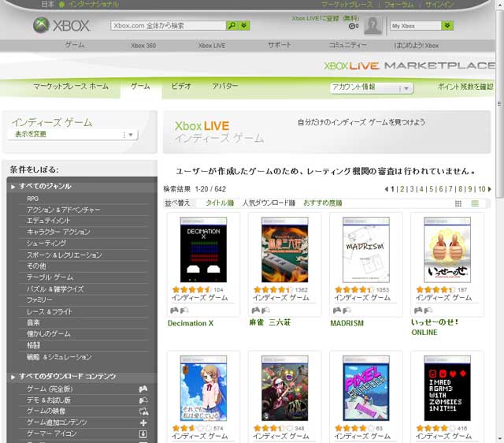Click the full-game controller icon under Decimation X
This screenshot has height=443, width=504.
pos(174,311)
